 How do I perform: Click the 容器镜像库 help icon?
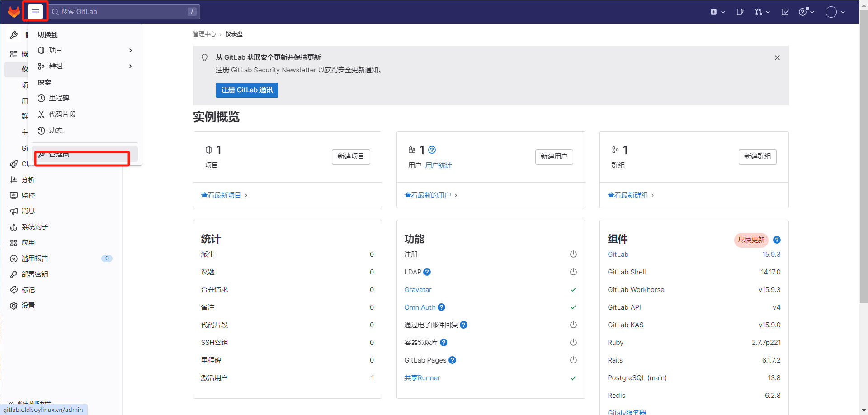pyautogui.click(x=443, y=342)
